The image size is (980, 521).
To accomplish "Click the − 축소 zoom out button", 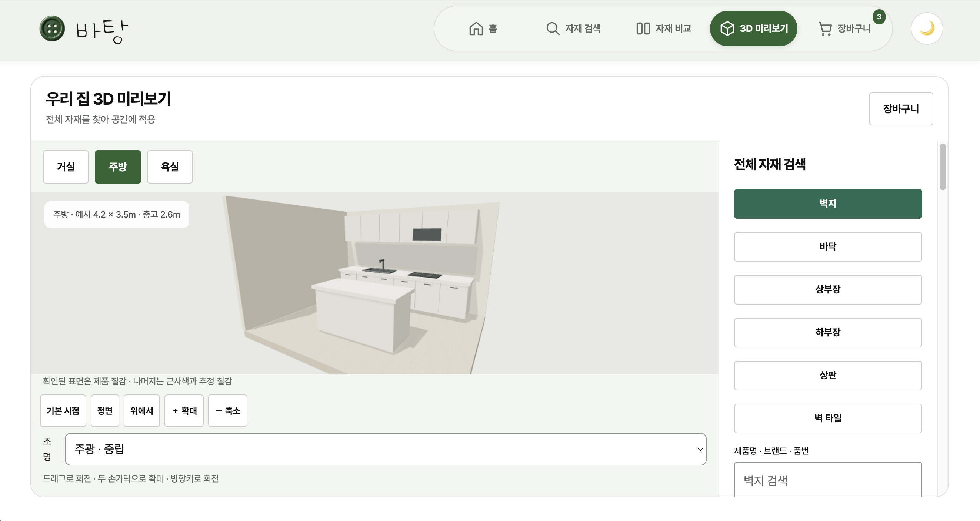I will (x=228, y=411).
